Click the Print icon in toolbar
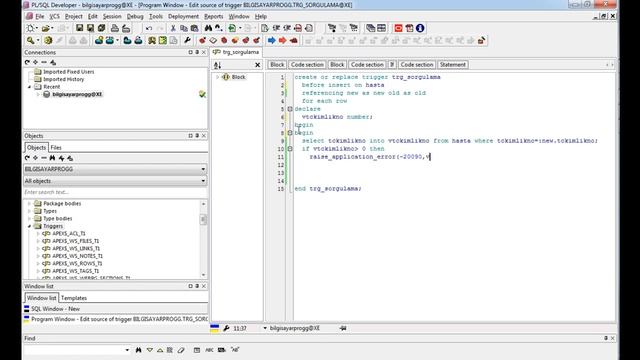Screen dimensions: 640x360 (x=115, y=28)
